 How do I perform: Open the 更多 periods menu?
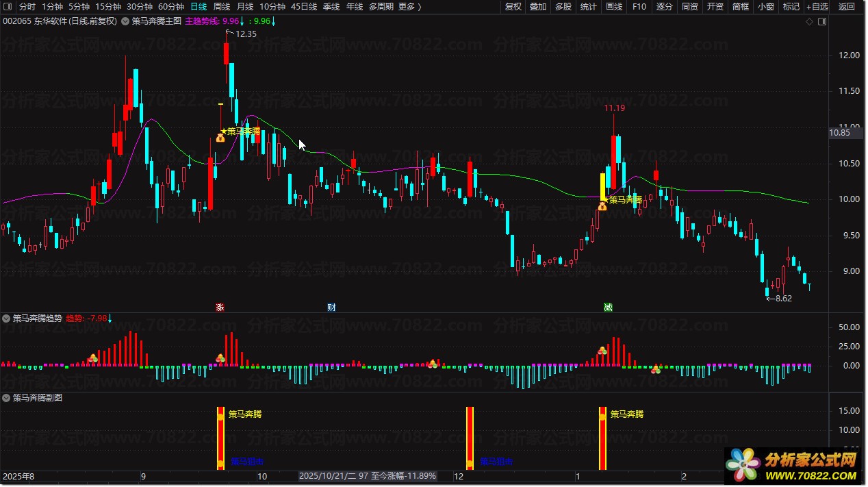click(x=409, y=7)
